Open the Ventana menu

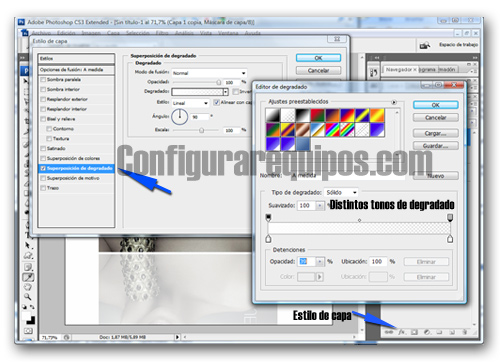point(228,33)
